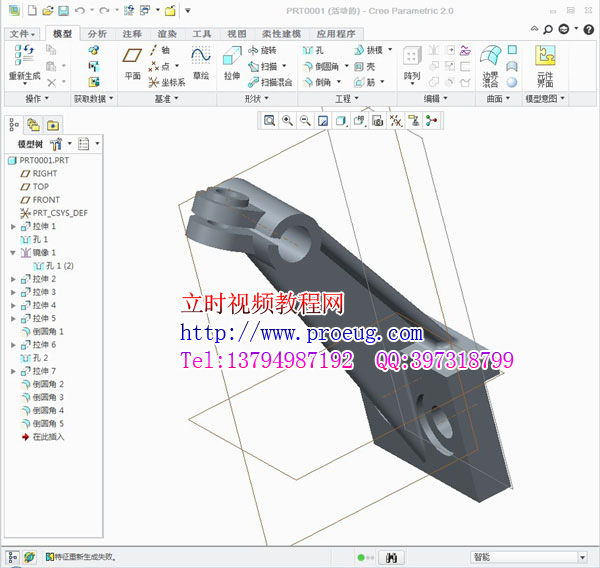Click the Regenerate (重新生成) icon

coord(24,55)
